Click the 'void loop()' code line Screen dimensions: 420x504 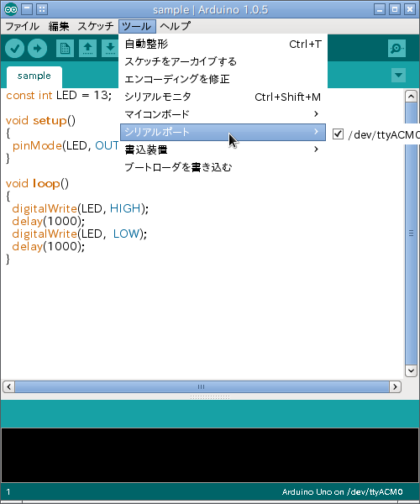tap(37, 183)
